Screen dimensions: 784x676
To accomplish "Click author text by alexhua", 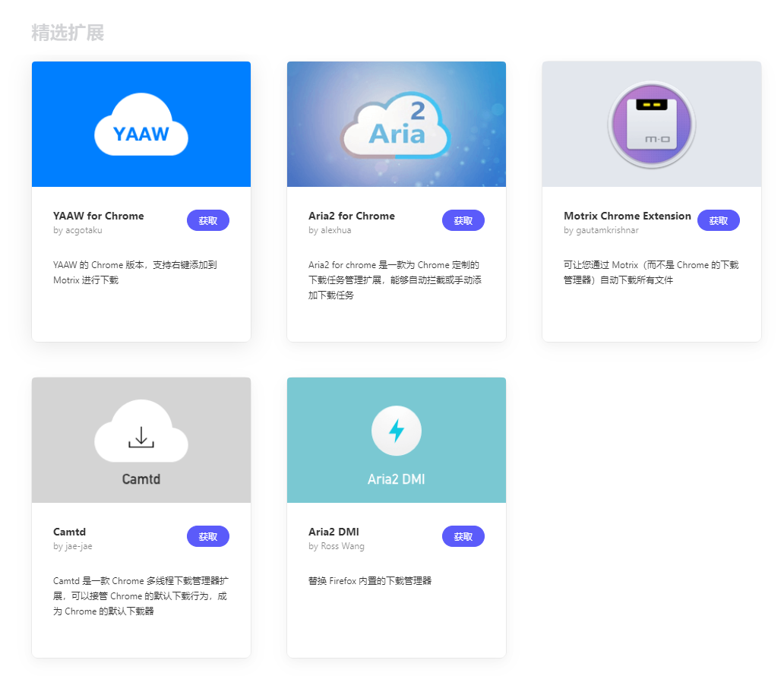I will point(330,230).
